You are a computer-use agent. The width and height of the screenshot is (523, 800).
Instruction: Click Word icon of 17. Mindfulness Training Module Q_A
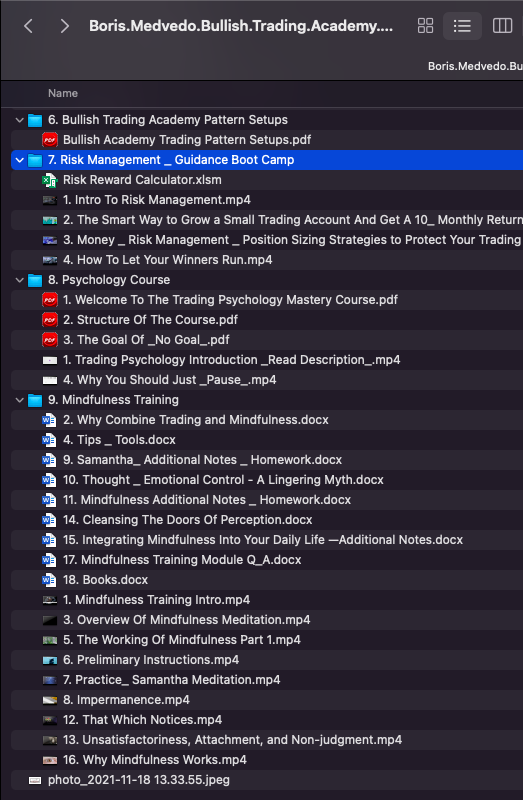coord(49,560)
